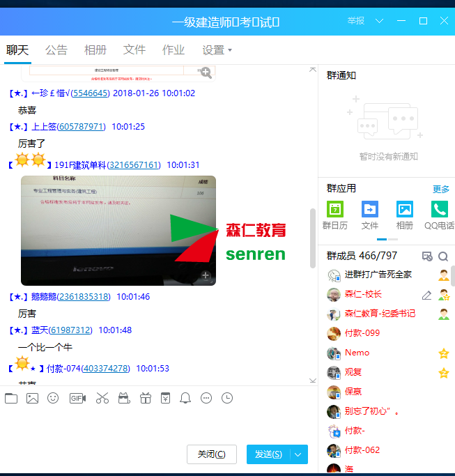Open the lenovo screen photo thumbnail
The width and height of the screenshot is (455, 476).
118,231
